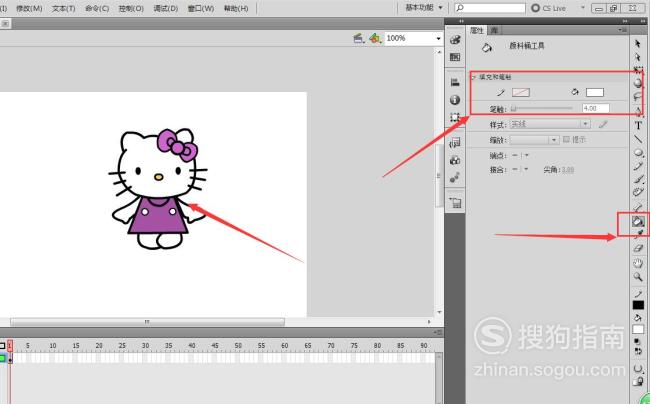Select the Zoom magnifier tool
Viewport: 650px width, 404px height.
coord(638,277)
